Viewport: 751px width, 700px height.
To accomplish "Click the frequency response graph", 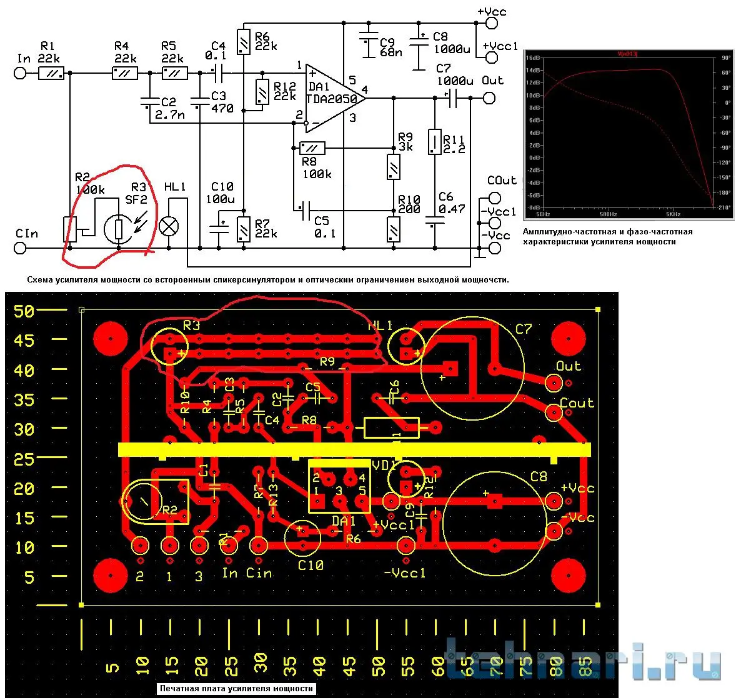I will [x=629, y=134].
